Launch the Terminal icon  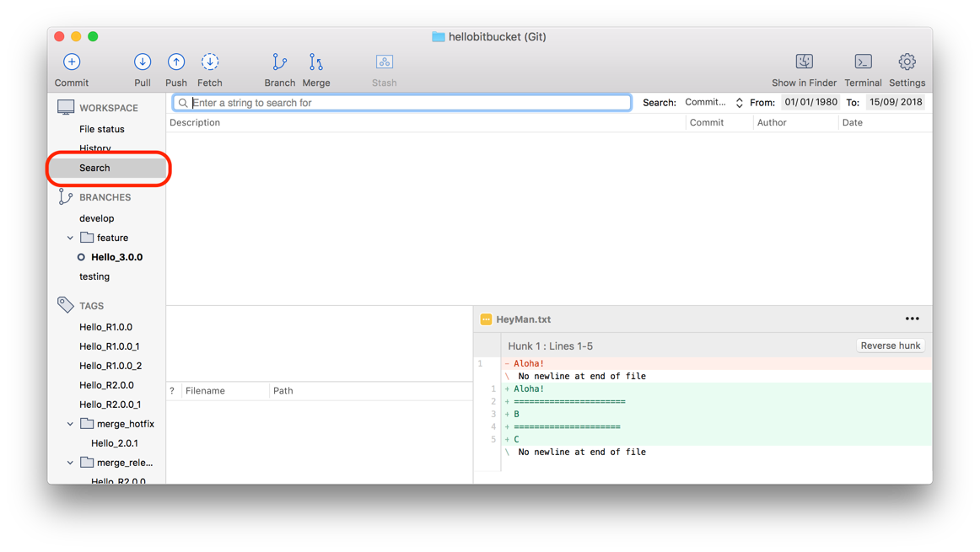(x=863, y=62)
